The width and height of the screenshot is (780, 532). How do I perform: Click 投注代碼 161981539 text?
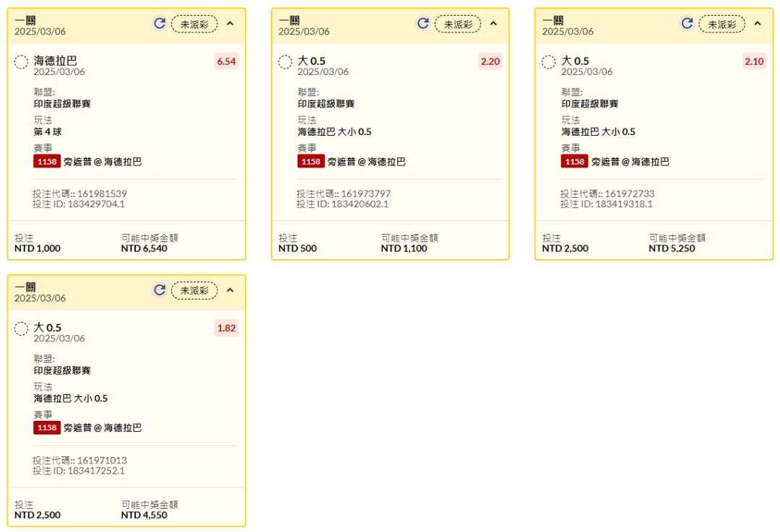click(x=79, y=193)
